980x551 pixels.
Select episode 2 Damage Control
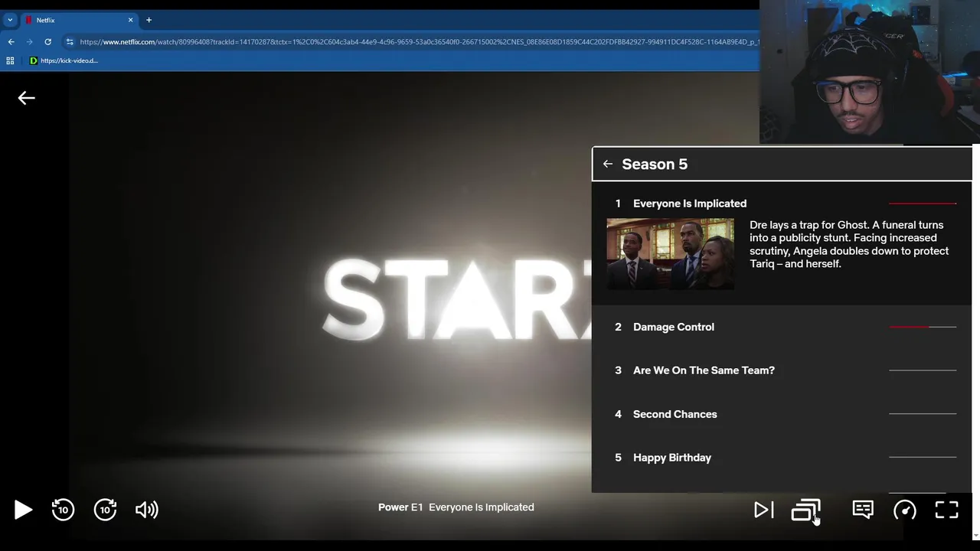(x=782, y=327)
